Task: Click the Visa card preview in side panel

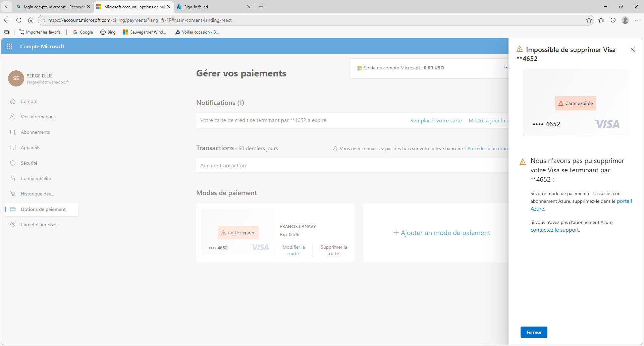Action: point(576,103)
